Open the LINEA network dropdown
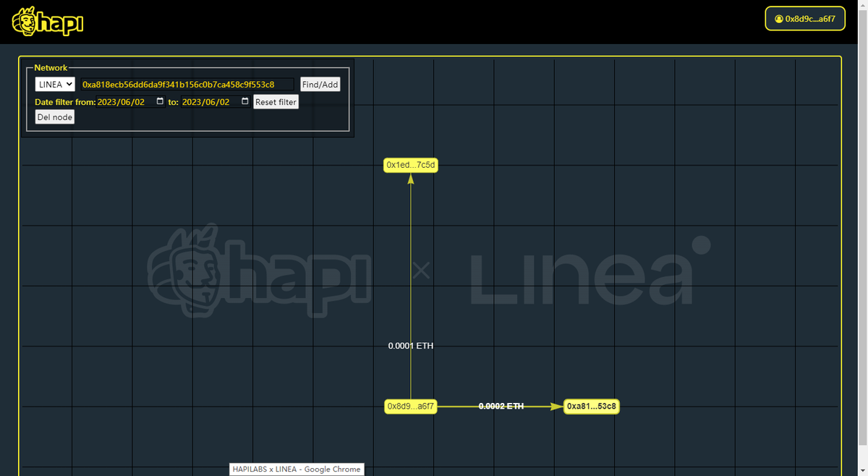The width and height of the screenshot is (868, 476). [x=55, y=85]
